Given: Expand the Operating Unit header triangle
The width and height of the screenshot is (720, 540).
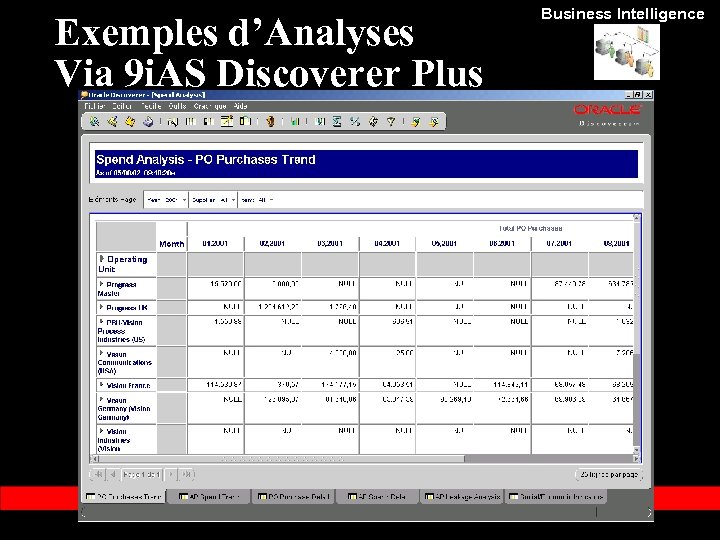Looking at the screenshot, I should coord(102,259).
